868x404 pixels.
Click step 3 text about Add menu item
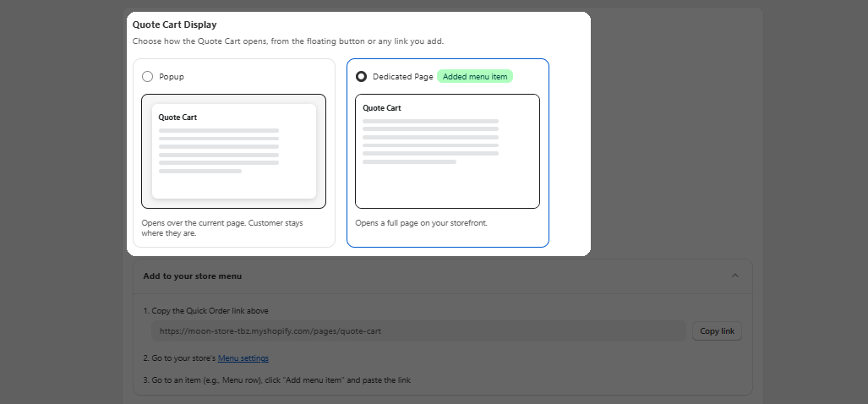[x=276, y=380]
